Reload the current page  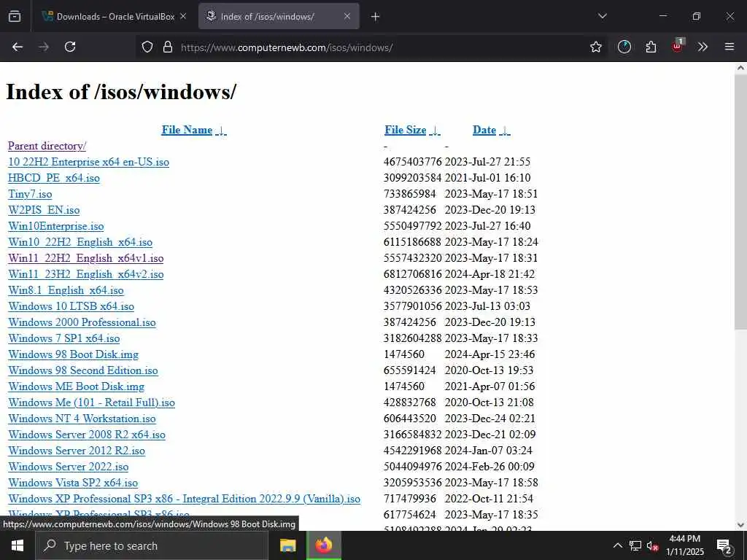pyautogui.click(x=70, y=47)
